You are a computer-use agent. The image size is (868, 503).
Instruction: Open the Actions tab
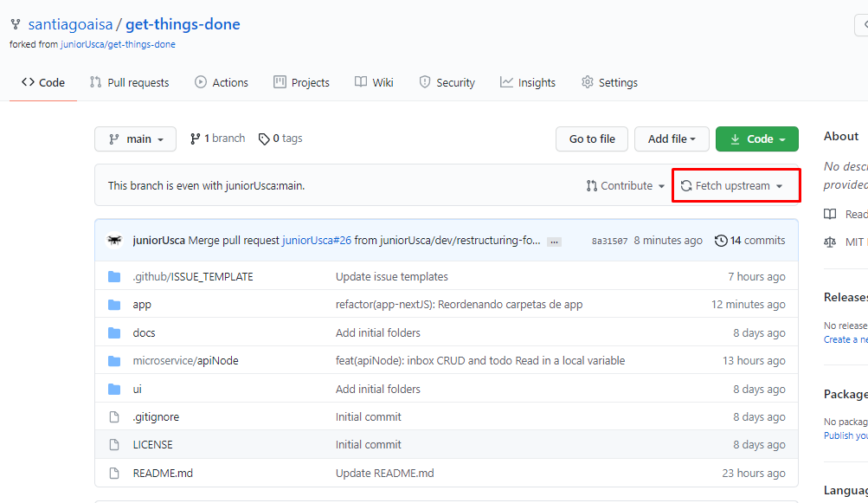(x=222, y=82)
